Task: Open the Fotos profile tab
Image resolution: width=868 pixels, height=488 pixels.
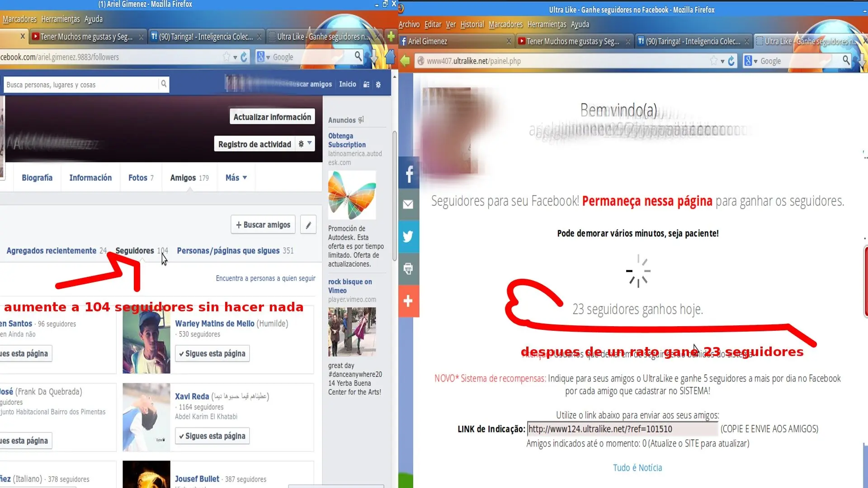Action: point(141,178)
